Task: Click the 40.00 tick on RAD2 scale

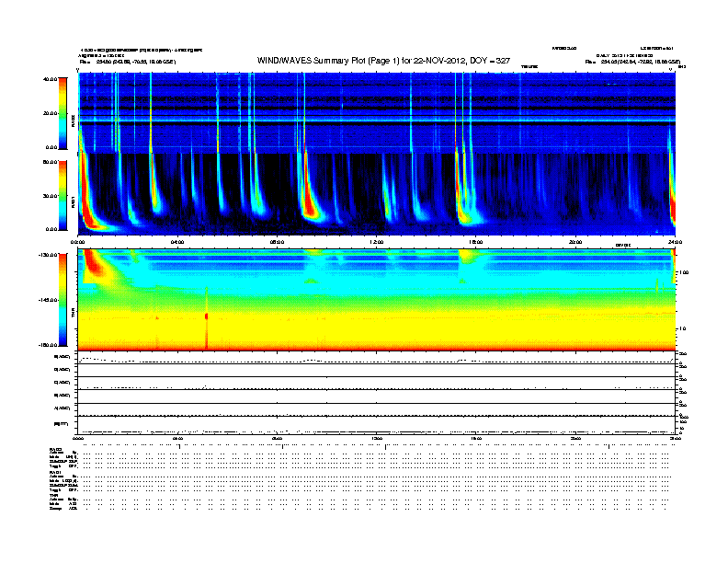Action: click(50, 79)
